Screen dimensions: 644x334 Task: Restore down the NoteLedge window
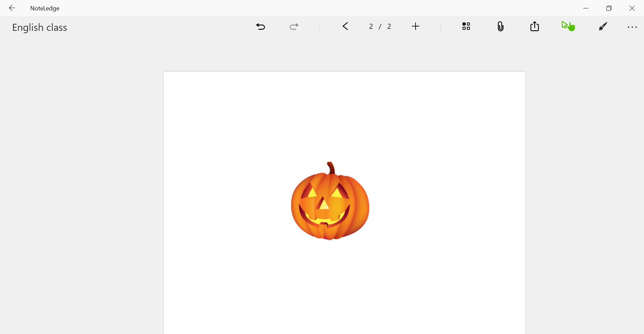609,8
